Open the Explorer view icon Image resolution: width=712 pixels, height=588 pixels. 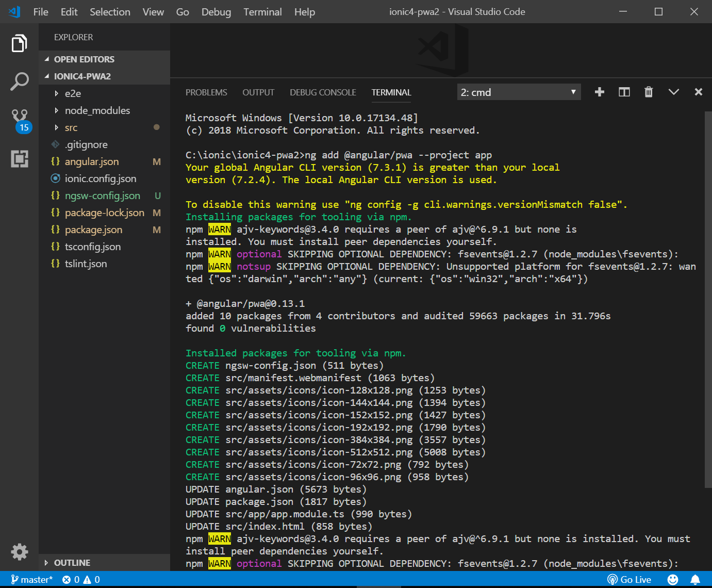coord(19,43)
